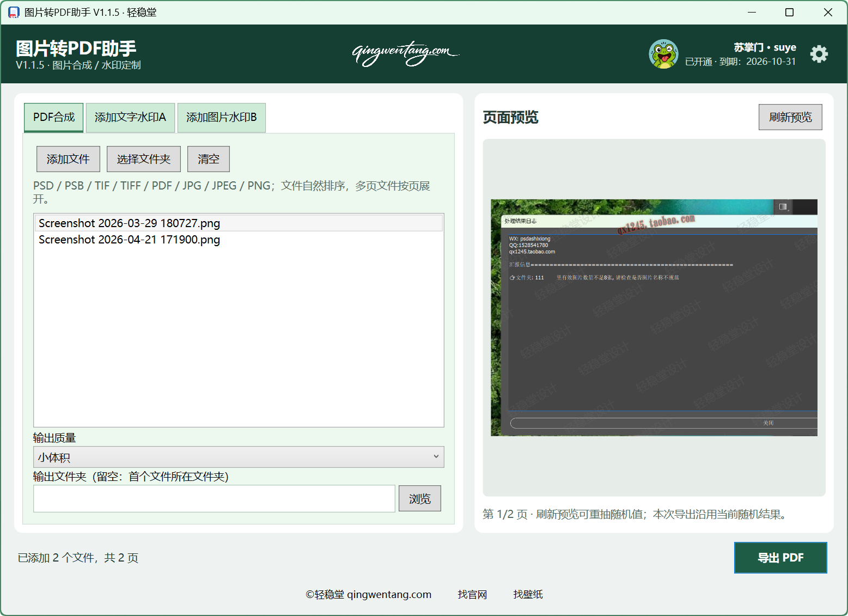
Task: Click the 图片转PDF助手 header title
Action: tap(76, 48)
